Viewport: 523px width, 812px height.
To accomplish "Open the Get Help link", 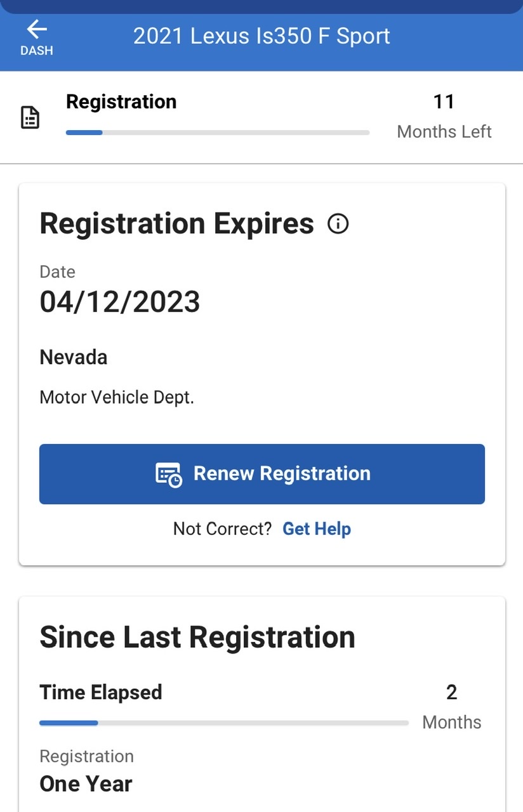I will click(317, 528).
